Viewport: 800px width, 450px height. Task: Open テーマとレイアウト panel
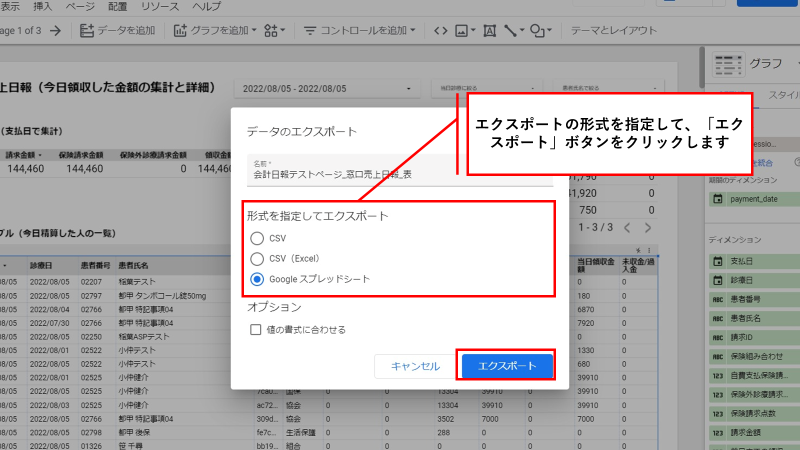click(614, 31)
